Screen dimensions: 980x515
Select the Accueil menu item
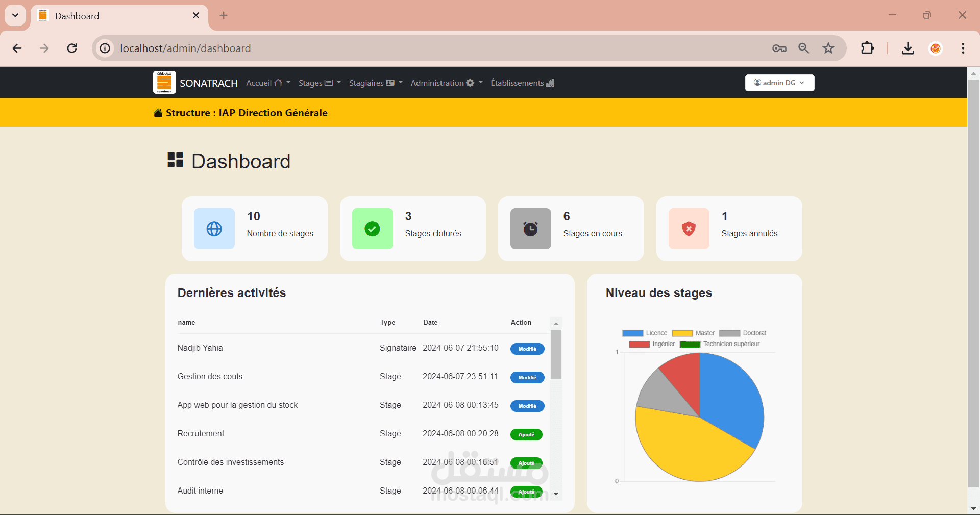click(x=266, y=83)
